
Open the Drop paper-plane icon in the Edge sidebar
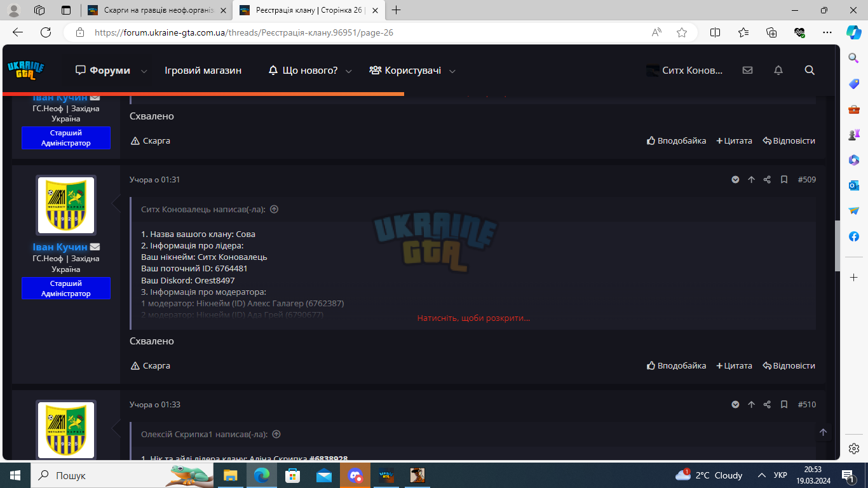coord(854,211)
